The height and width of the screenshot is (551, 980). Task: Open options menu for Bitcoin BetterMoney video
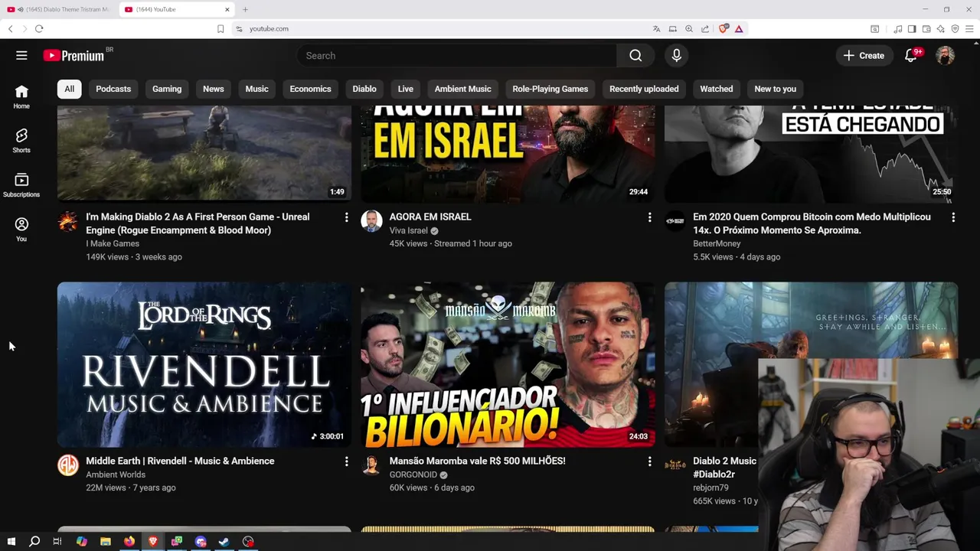coord(953,217)
